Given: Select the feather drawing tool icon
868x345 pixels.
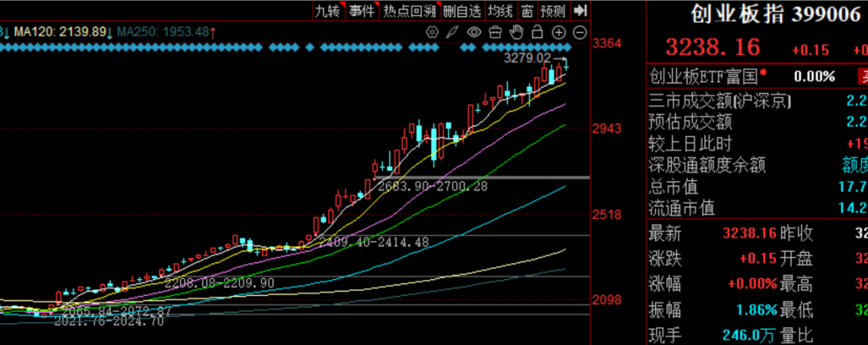Looking at the screenshot, I should [452, 32].
